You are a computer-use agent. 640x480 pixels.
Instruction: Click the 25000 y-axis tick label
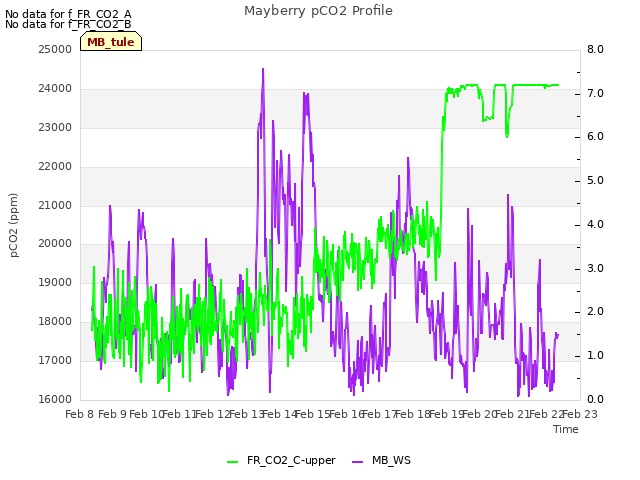(55, 49)
